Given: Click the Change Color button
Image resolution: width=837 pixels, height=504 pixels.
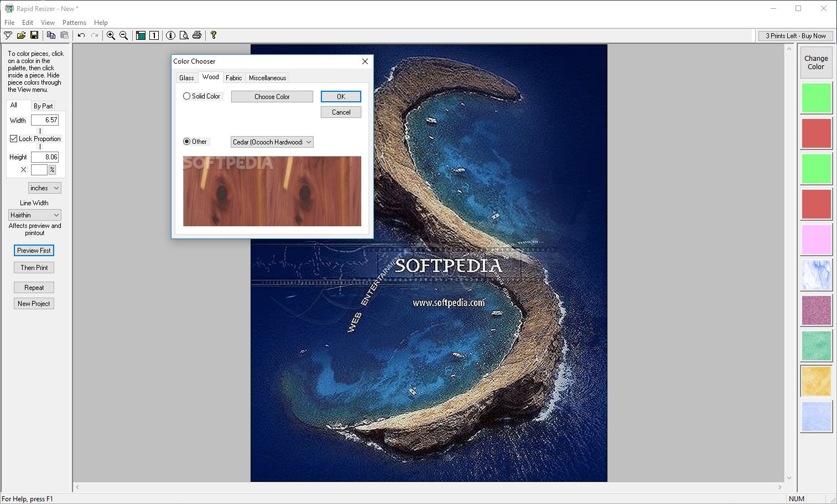Looking at the screenshot, I should (816, 63).
